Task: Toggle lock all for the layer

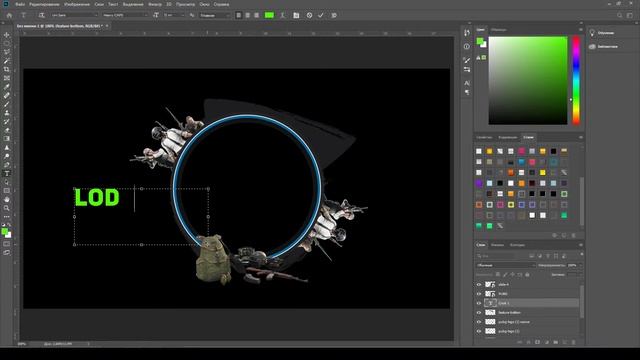Action: (527, 275)
